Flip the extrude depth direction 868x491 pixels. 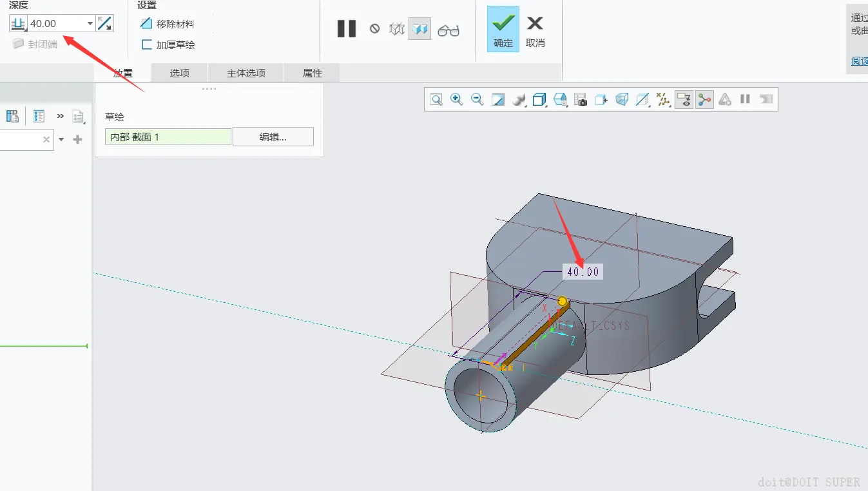point(104,24)
